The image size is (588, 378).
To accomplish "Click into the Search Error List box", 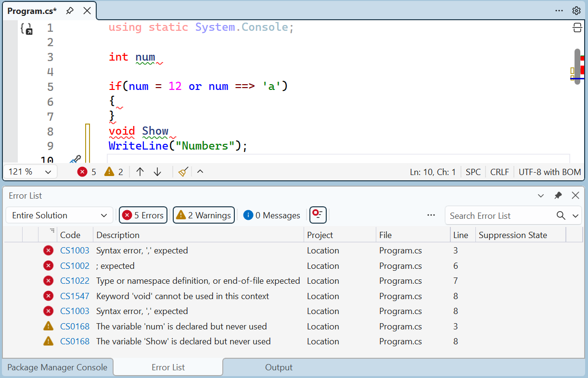I will pyautogui.click(x=499, y=215).
